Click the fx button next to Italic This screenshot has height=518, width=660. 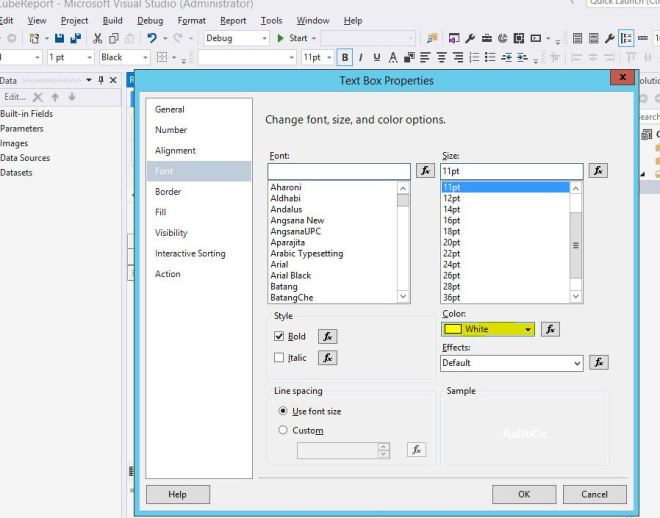[327, 358]
